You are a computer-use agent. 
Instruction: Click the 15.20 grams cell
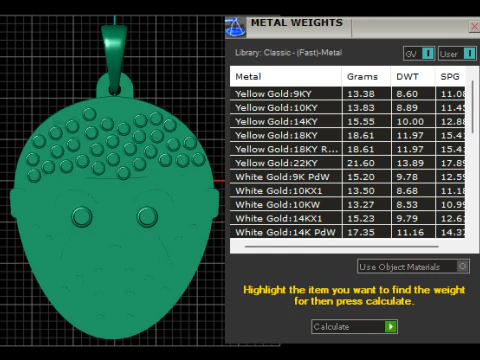click(366, 177)
